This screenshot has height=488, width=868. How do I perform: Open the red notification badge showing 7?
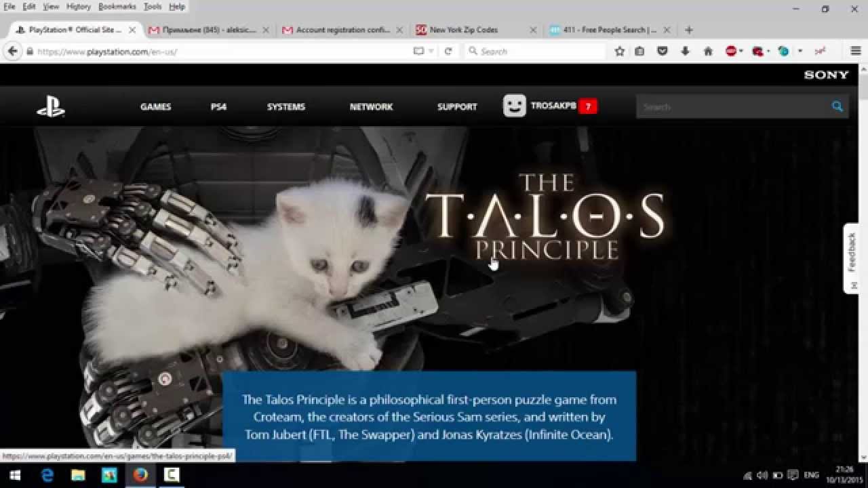588,106
